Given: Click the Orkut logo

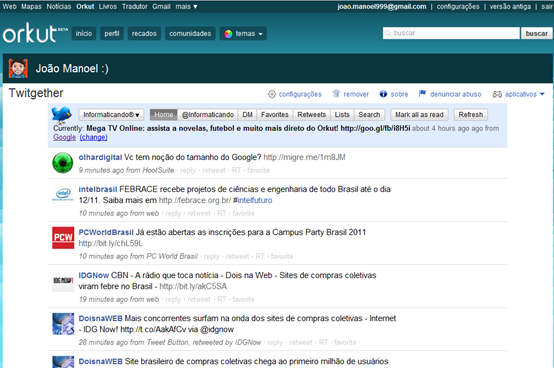Looking at the screenshot, I should pyautogui.click(x=35, y=33).
